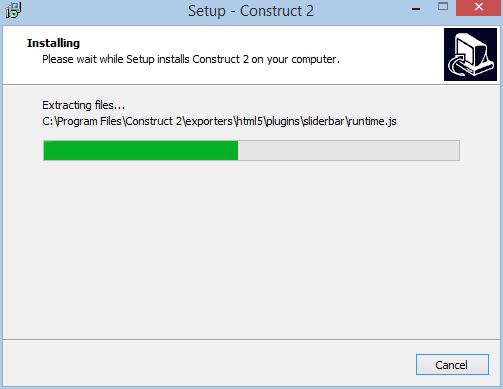Minimize the Setup window

tap(416, 9)
